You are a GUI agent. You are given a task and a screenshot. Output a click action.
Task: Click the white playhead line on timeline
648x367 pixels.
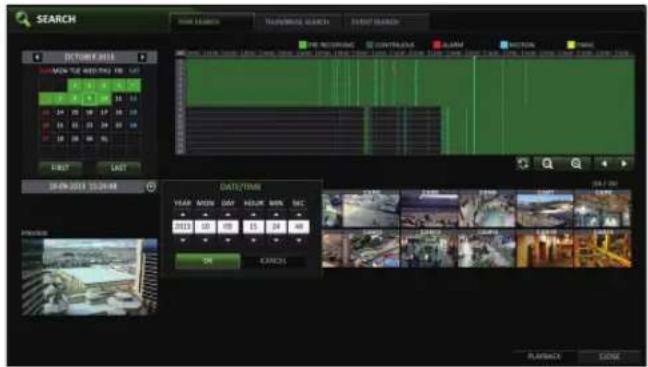click(474, 106)
